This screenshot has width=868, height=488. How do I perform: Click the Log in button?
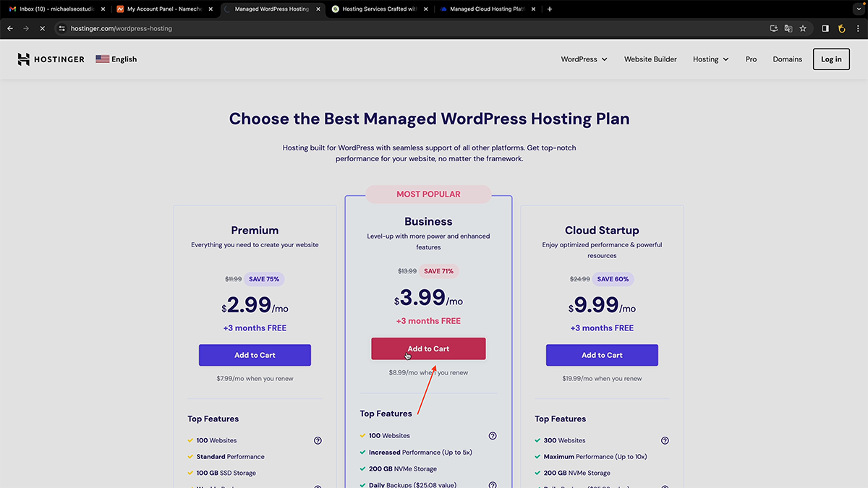pos(831,59)
